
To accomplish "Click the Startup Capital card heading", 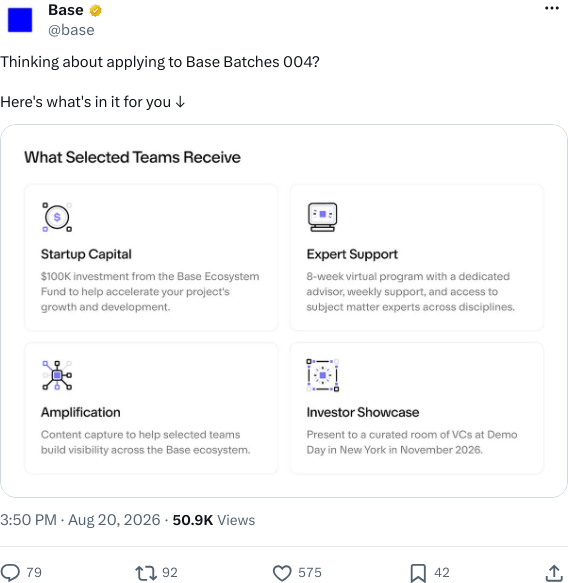I will (86, 254).
